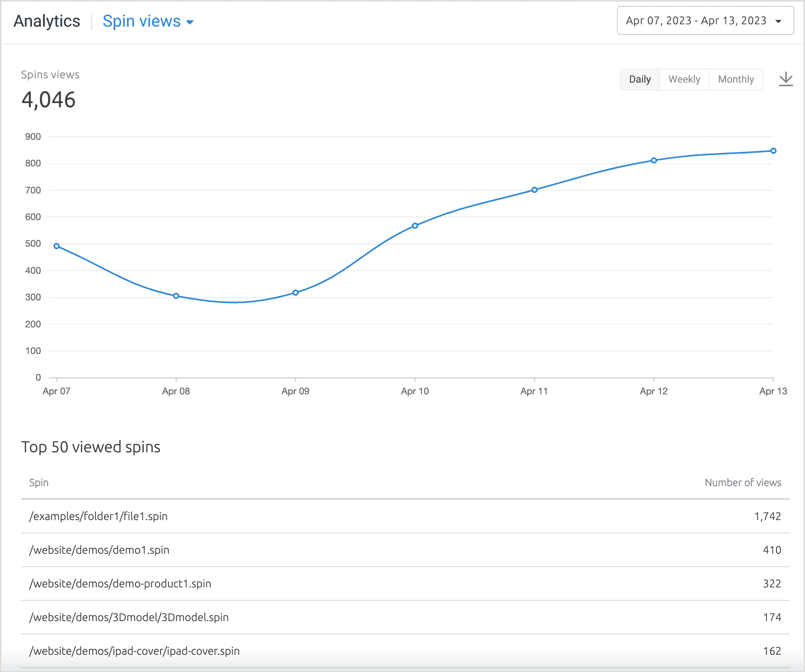Select the Apr 09 data point on chart
Screen dimensions: 805x672
tap(296, 293)
